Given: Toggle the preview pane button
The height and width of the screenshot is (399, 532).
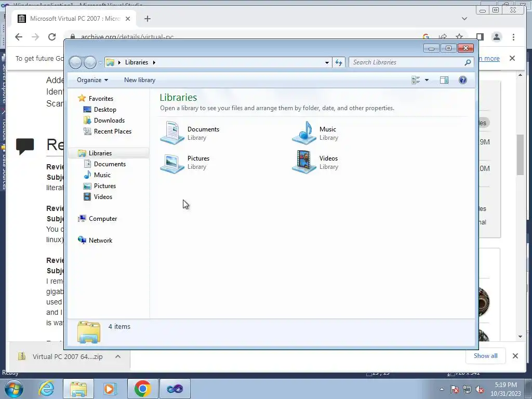Looking at the screenshot, I should 444,80.
